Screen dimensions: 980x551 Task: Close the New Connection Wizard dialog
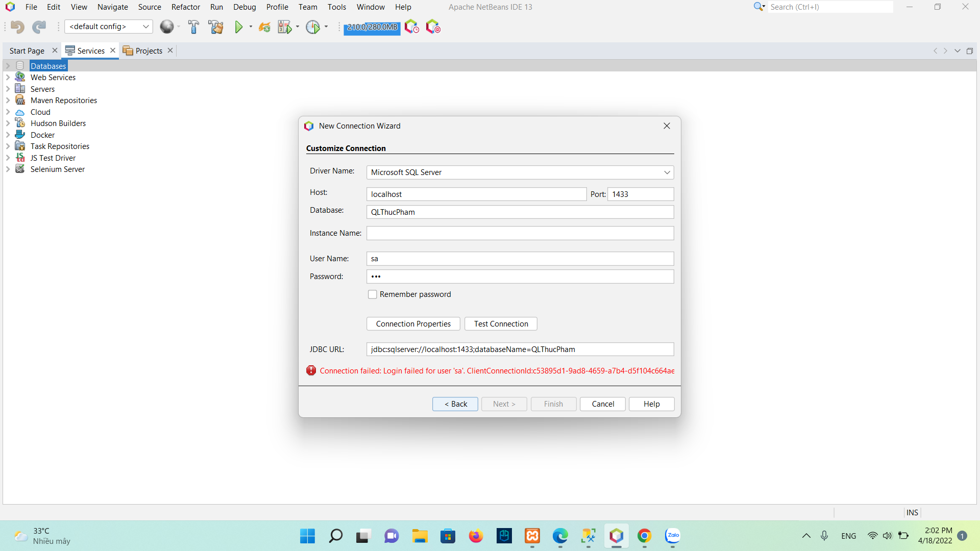tap(667, 126)
